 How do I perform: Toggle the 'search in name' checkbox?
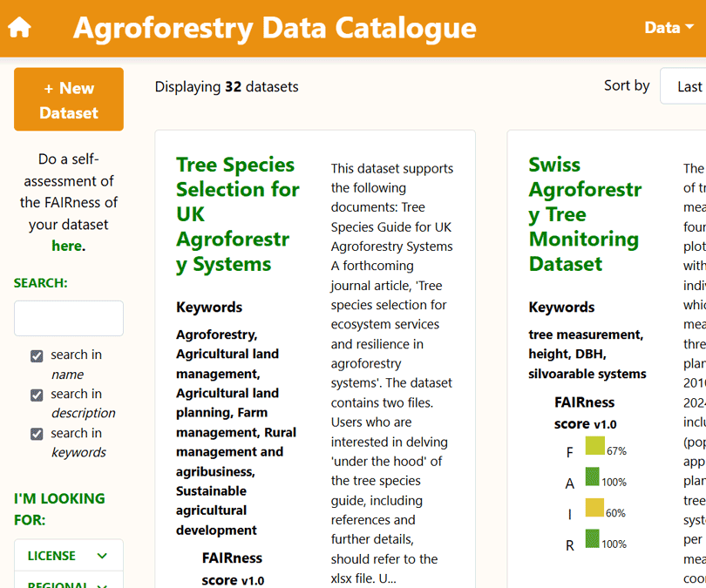click(37, 355)
